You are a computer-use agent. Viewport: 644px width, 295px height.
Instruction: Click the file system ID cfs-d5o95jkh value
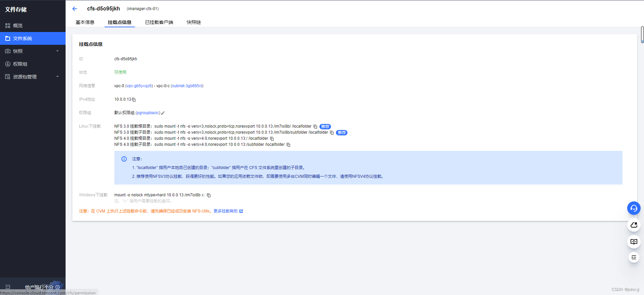(x=126, y=59)
